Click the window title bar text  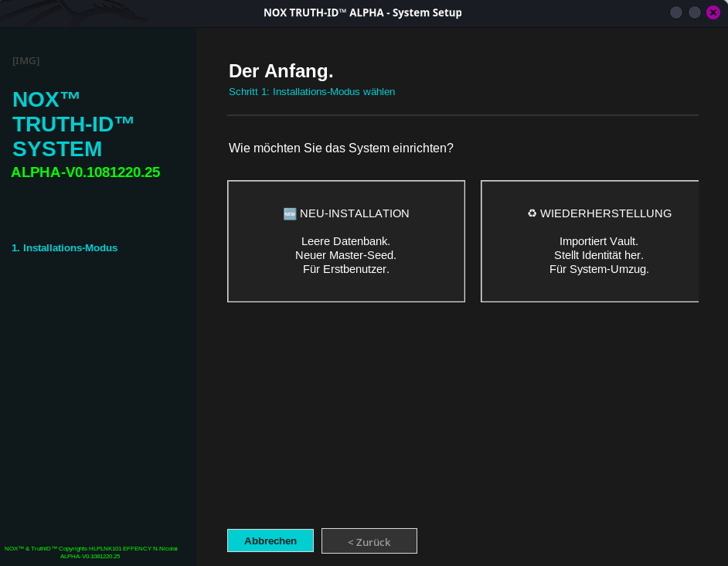coord(362,12)
